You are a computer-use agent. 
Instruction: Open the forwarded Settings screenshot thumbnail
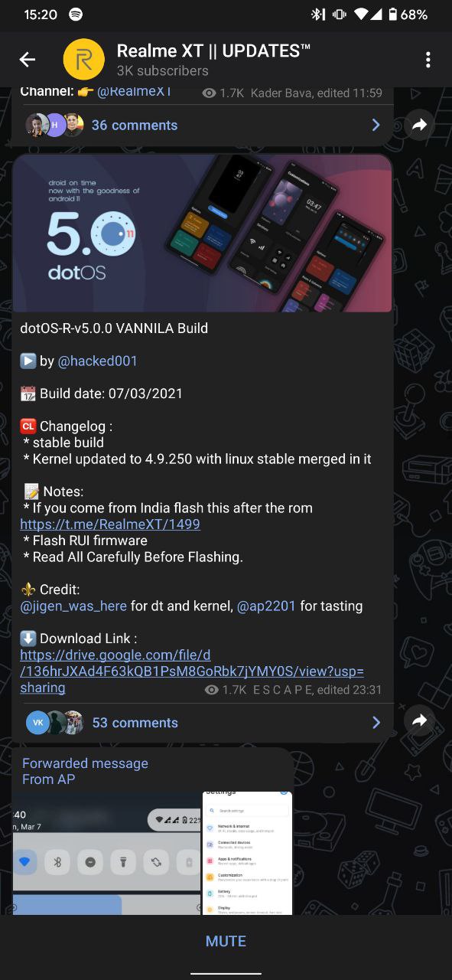click(x=248, y=853)
